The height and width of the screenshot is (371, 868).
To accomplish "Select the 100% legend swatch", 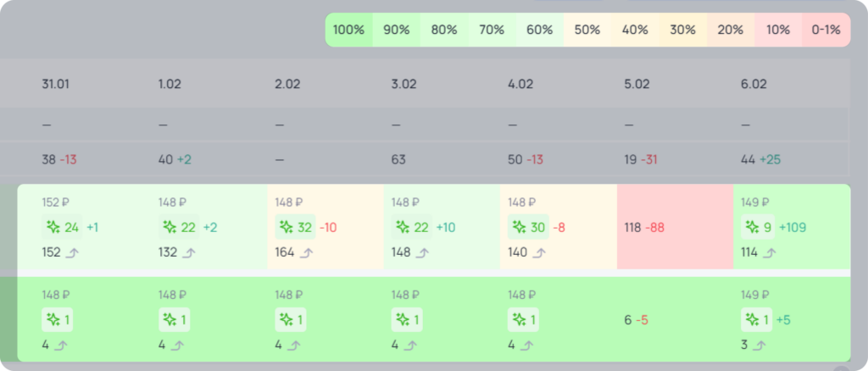I will tap(348, 30).
